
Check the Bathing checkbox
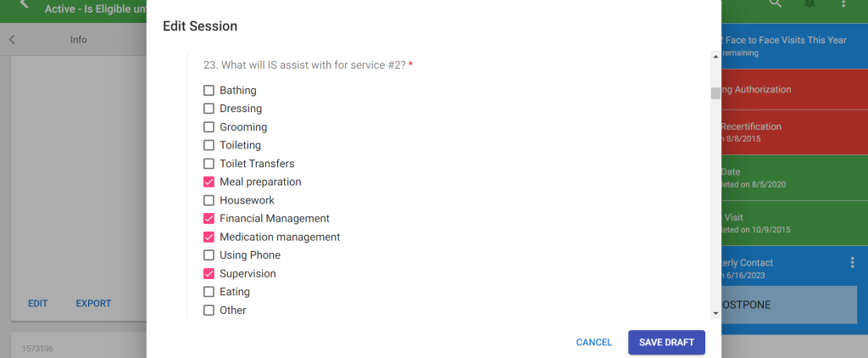tap(209, 91)
